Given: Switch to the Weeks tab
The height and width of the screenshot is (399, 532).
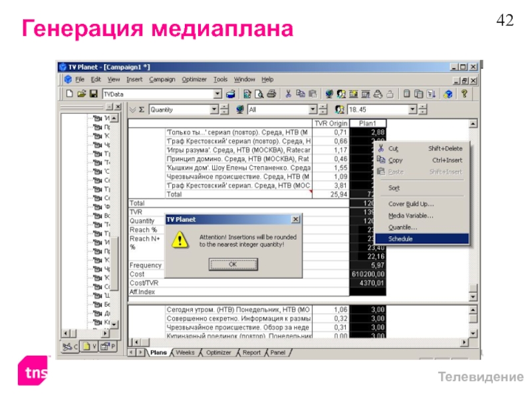Looking at the screenshot, I should [x=186, y=352].
